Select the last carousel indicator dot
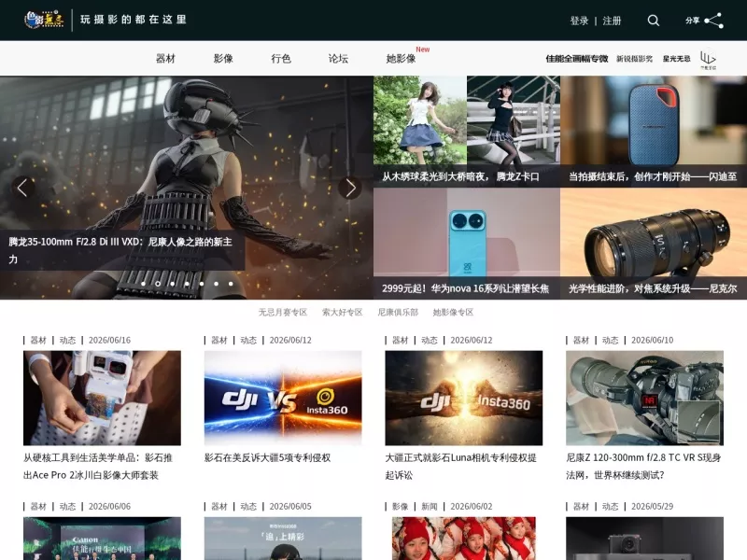 click(x=231, y=284)
